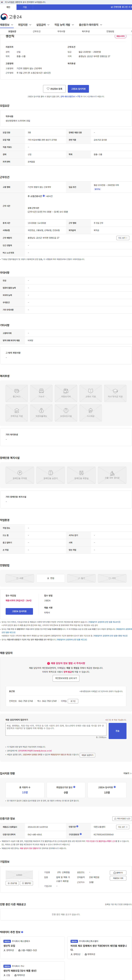Go to the 근무조건 section tab
This screenshot has width=132, height=980.
point(37,32)
